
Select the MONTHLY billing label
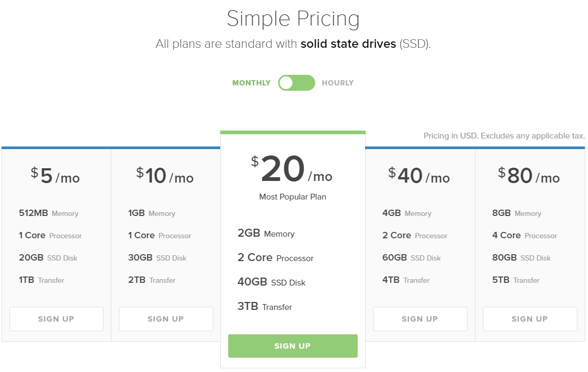[251, 83]
